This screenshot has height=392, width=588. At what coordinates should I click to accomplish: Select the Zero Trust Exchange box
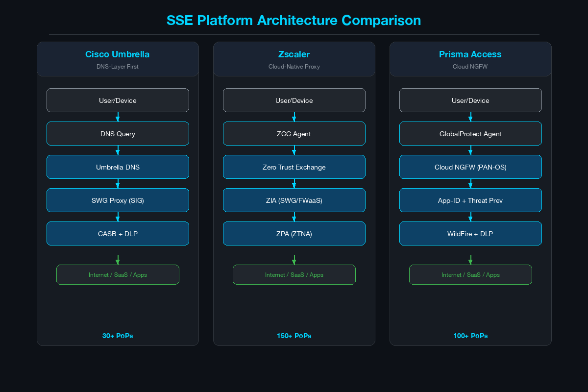[294, 167]
